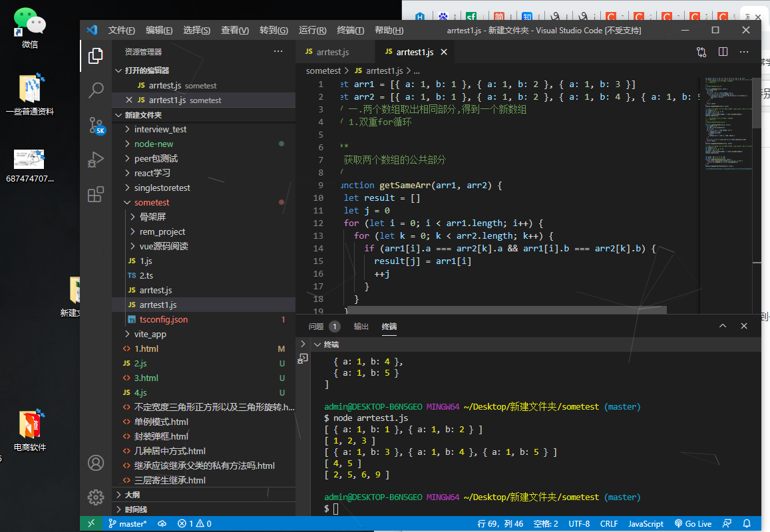Open the Search view icon

pos(96,90)
